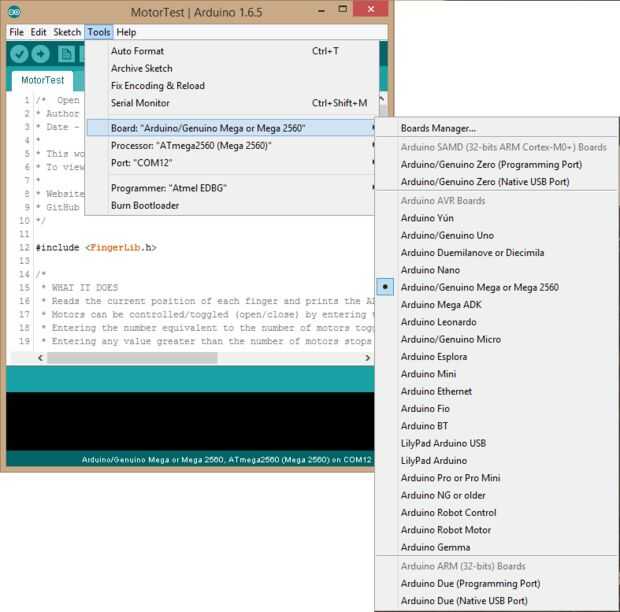Expand the Processor ATmega2560 submenu
Screen dimensions: 620x612
(x=230, y=145)
